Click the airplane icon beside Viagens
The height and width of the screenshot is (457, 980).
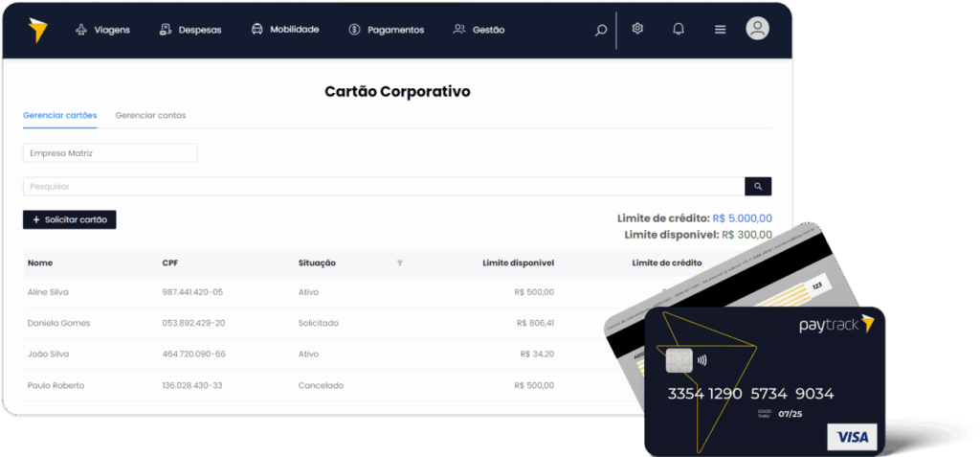pyautogui.click(x=80, y=30)
